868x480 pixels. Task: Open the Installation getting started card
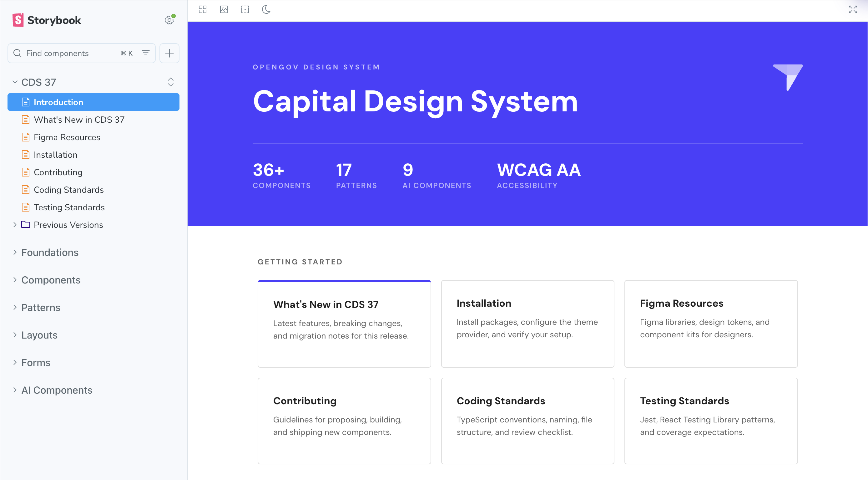click(528, 324)
